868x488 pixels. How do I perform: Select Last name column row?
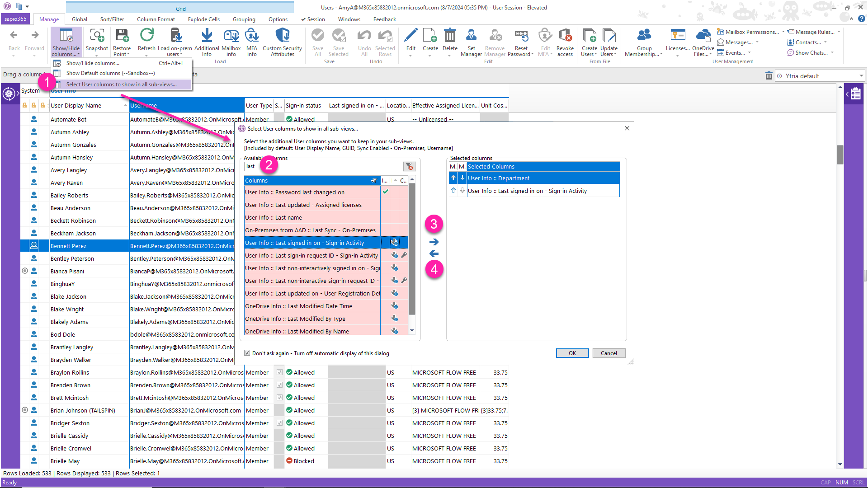pos(312,217)
